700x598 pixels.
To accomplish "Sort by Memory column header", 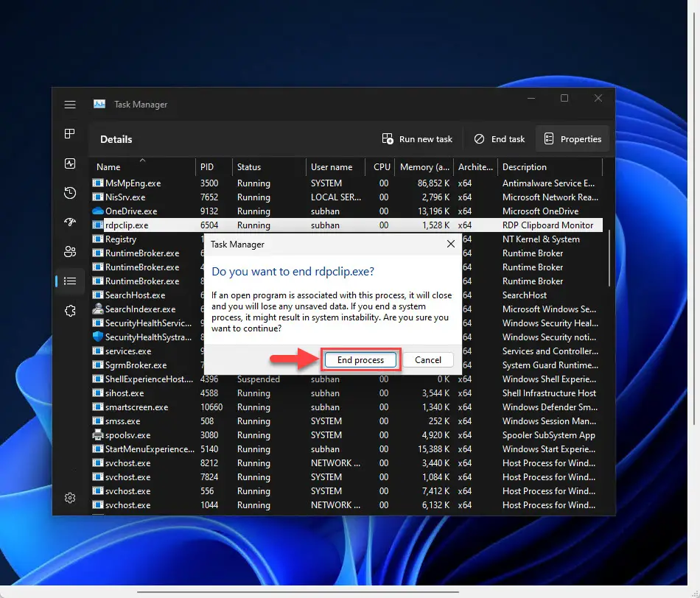I will pyautogui.click(x=424, y=167).
